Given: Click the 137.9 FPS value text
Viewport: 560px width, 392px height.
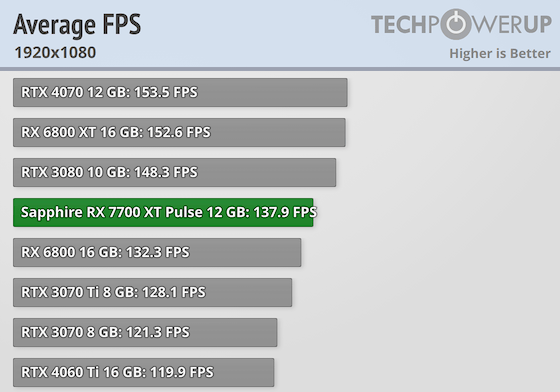Looking at the screenshot, I should [x=285, y=212].
